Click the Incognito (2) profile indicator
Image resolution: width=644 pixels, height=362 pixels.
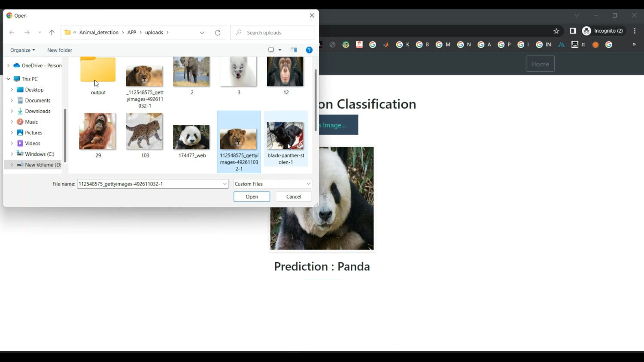click(603, 31)
